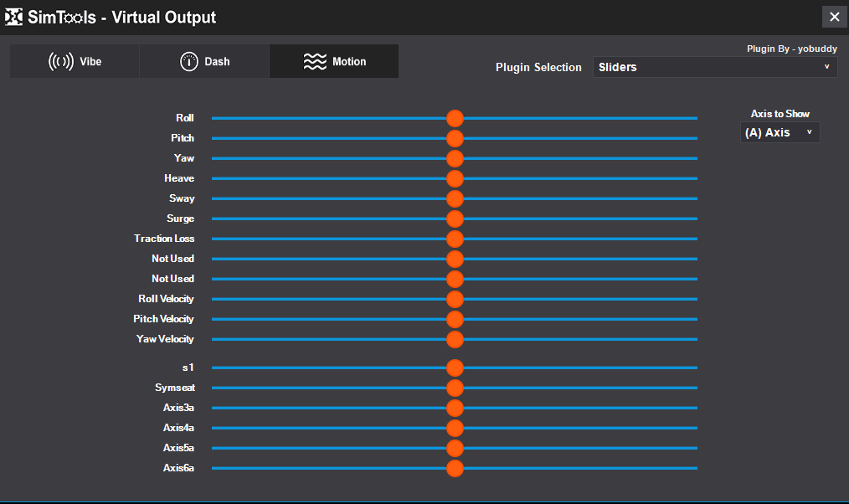Click the Axis6a slider handle
The image size is (849, 504).
(455, 468)
